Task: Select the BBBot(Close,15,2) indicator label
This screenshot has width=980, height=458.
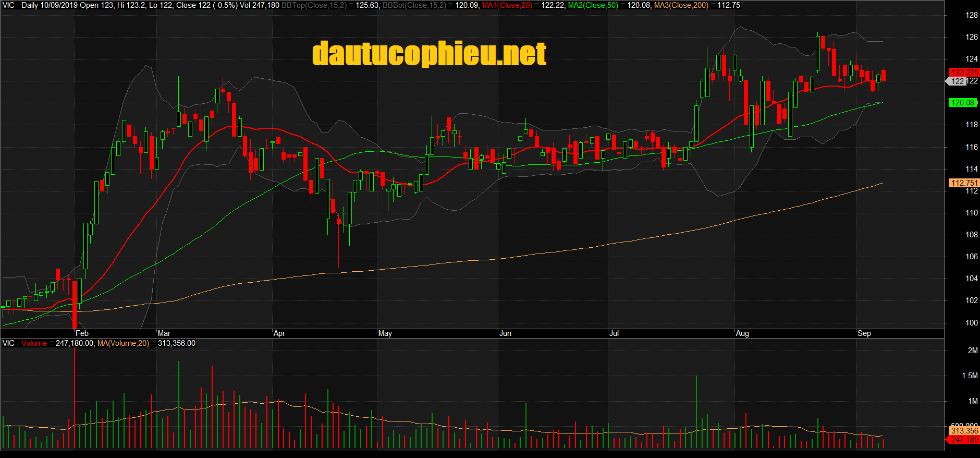Action: [414, 5]
